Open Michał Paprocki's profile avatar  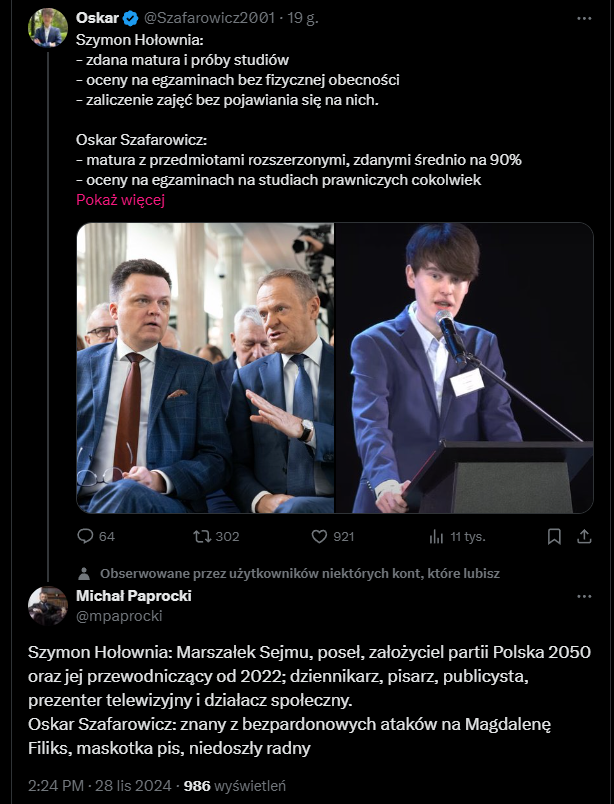tap(47, 605)
